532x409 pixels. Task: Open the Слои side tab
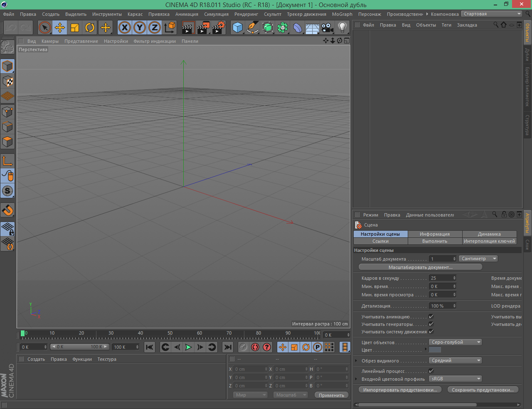(527, 244)
